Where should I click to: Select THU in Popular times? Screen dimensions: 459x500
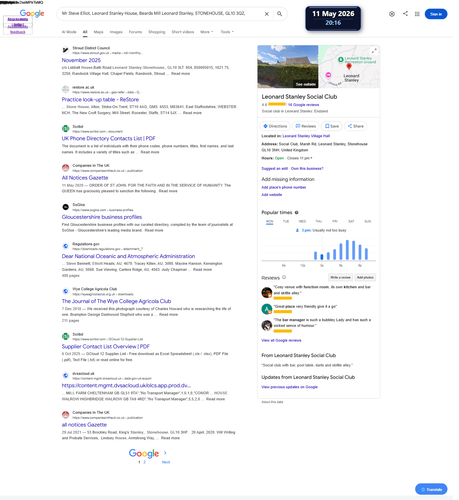[x=319, y=222]
